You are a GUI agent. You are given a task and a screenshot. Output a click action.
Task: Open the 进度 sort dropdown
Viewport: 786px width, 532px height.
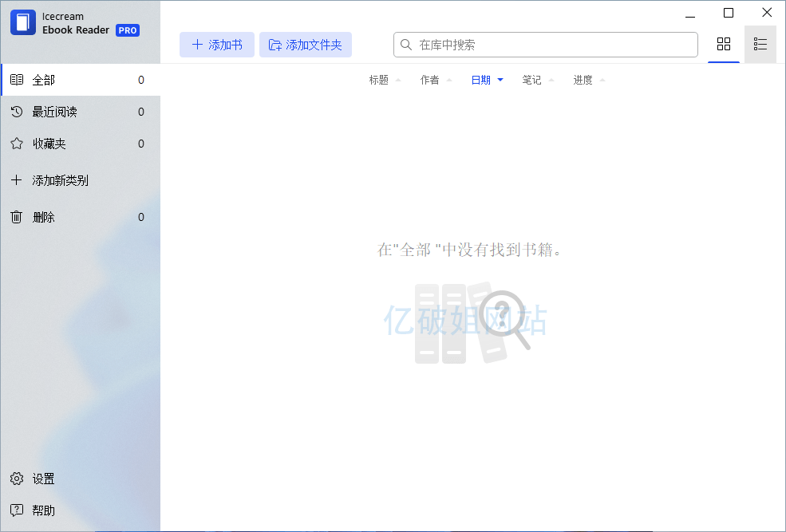tap(583, 80)
